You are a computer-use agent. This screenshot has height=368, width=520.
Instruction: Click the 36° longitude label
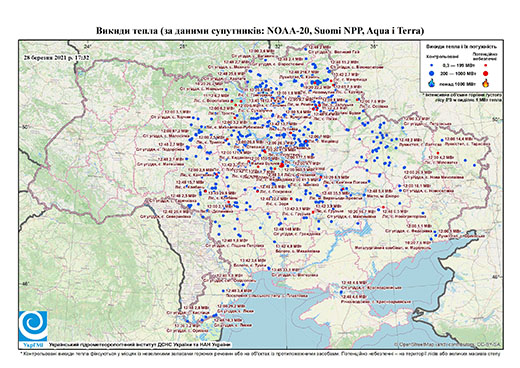click(373, 46)
